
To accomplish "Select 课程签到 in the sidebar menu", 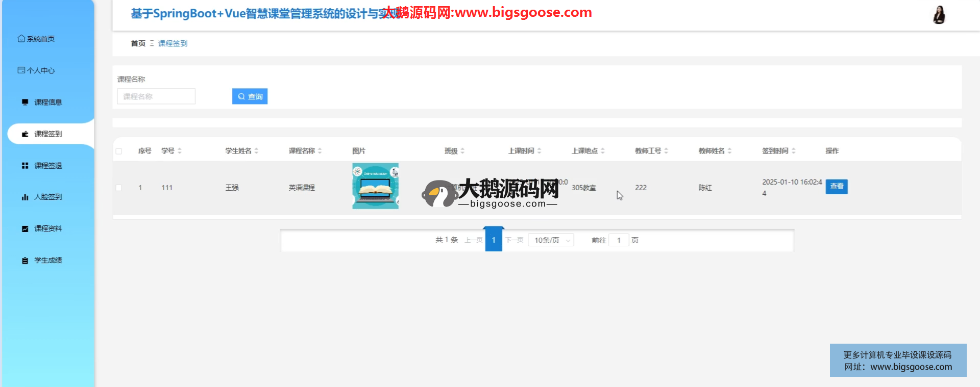I will (48, 134).
